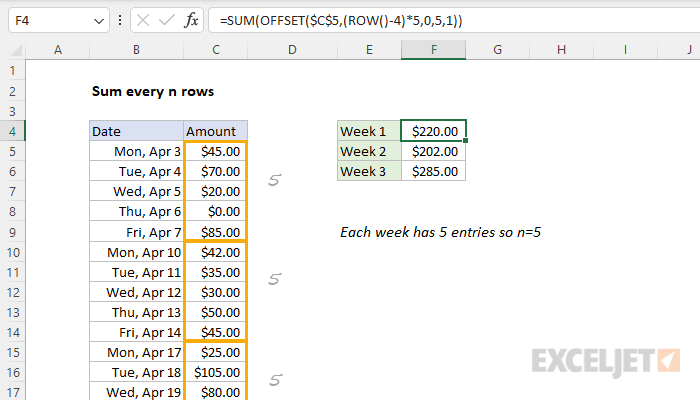Select the Mon, Apr 3 date cell
The image size is (700, 400).
coord(137,152)
